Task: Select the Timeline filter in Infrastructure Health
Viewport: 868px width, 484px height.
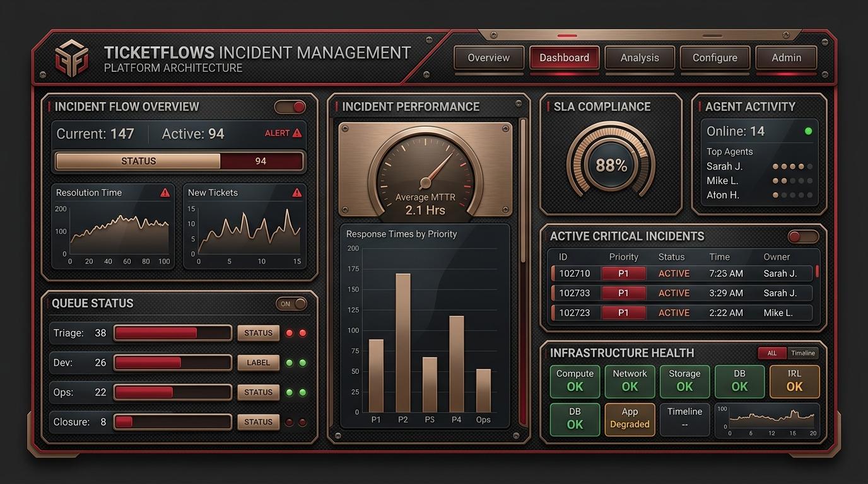Action: [x=803, y=353]
